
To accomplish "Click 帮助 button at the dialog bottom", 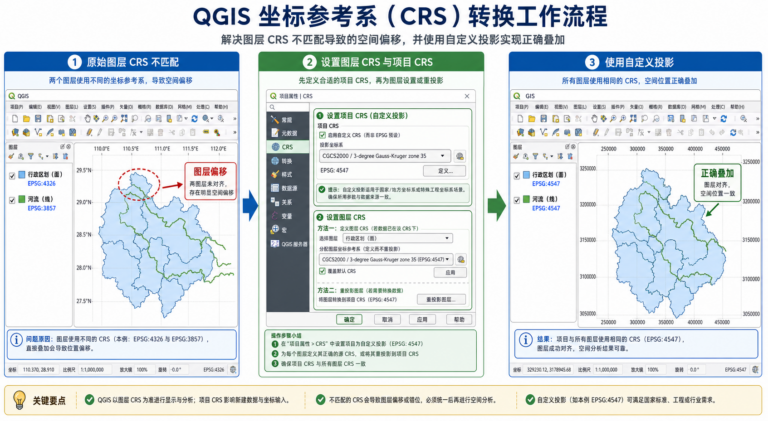I will tap(459, 319).
